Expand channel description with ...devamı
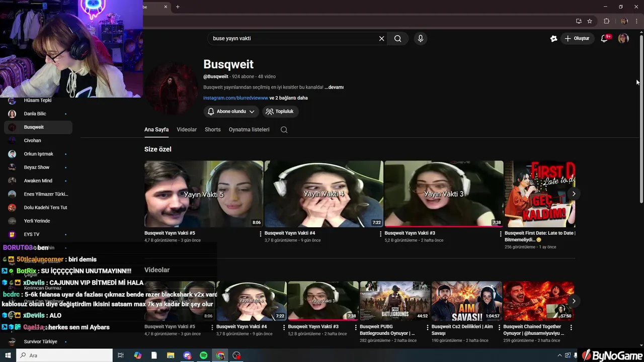 (x=334, y=87)
